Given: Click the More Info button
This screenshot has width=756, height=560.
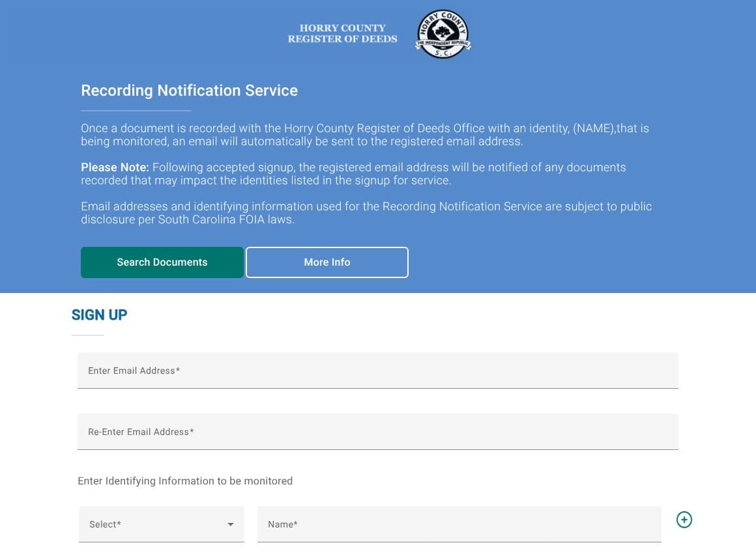Looking at the screenshot, I should [327, 262].
